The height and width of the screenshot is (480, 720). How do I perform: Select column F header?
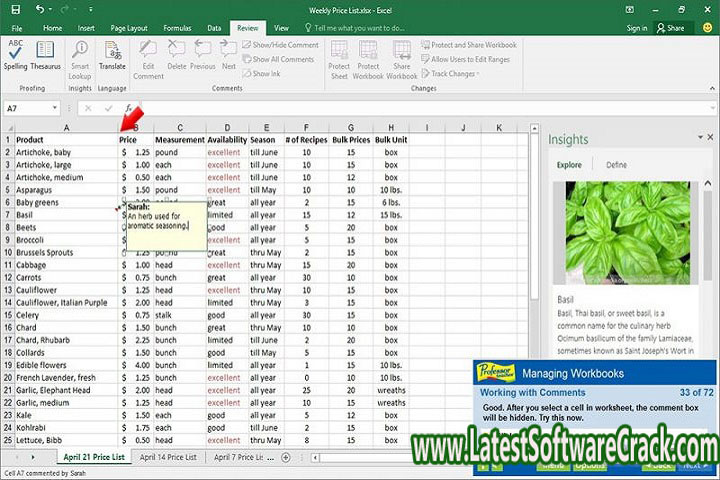point(306,128)
